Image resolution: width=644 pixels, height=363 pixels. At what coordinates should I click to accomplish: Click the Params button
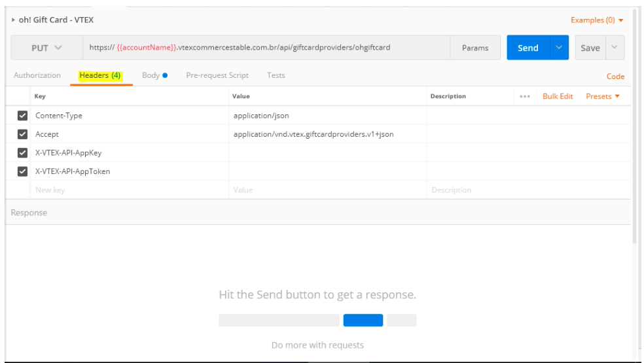pos(475,48)
